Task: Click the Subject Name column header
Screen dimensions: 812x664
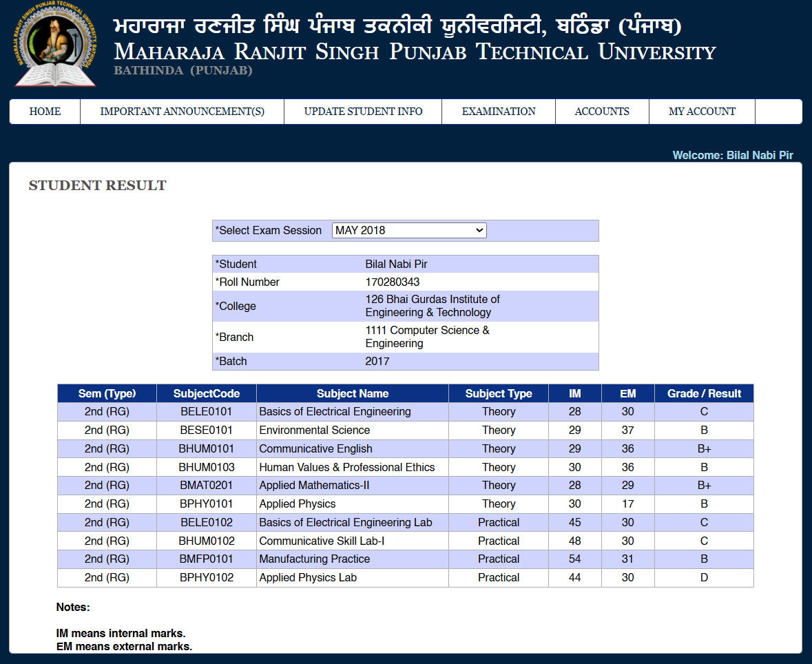Action: pos(353,394)
